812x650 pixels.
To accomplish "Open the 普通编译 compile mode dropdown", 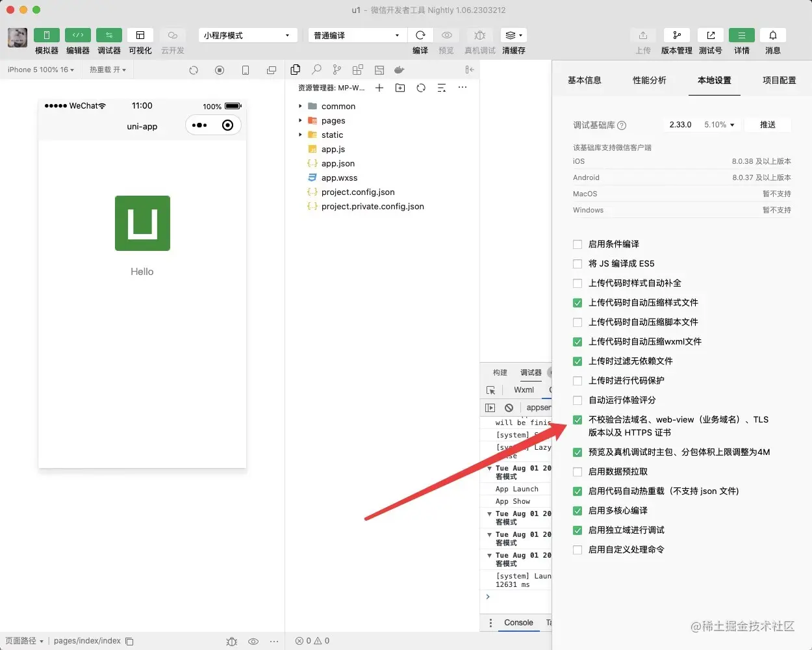I will click(x=357, y=35).
